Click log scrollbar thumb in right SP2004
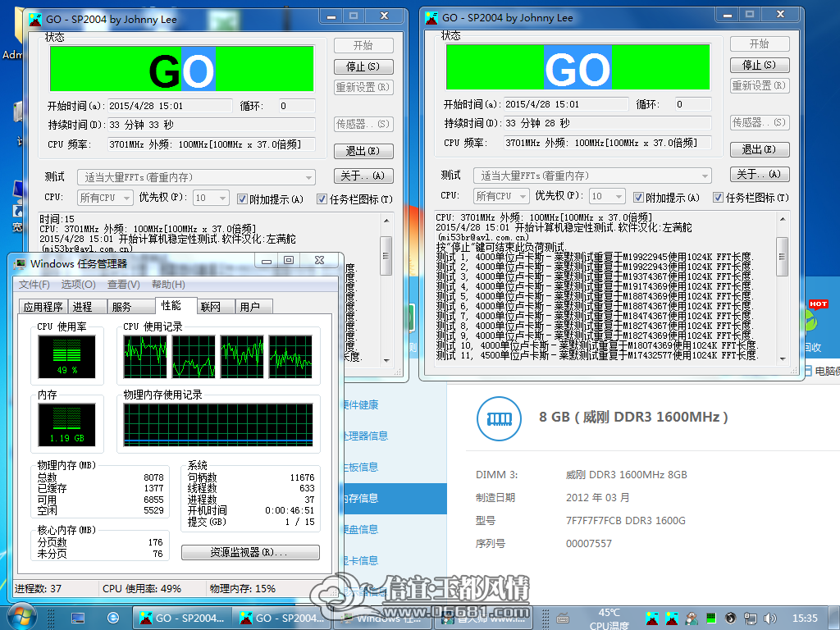The image size is (840, 630). point(782,257)
